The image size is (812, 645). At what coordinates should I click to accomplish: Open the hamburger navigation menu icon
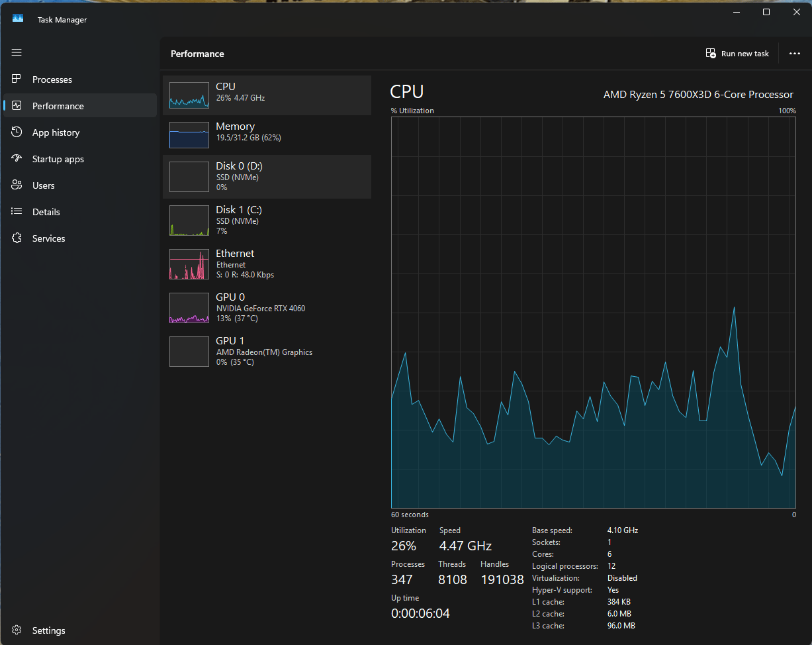coord(17,52)
